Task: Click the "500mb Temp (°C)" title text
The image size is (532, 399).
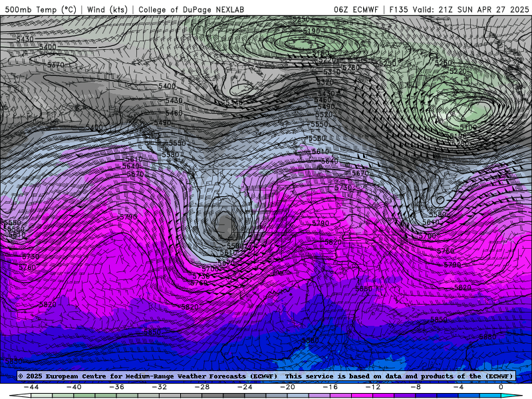Action: point(41,9)
